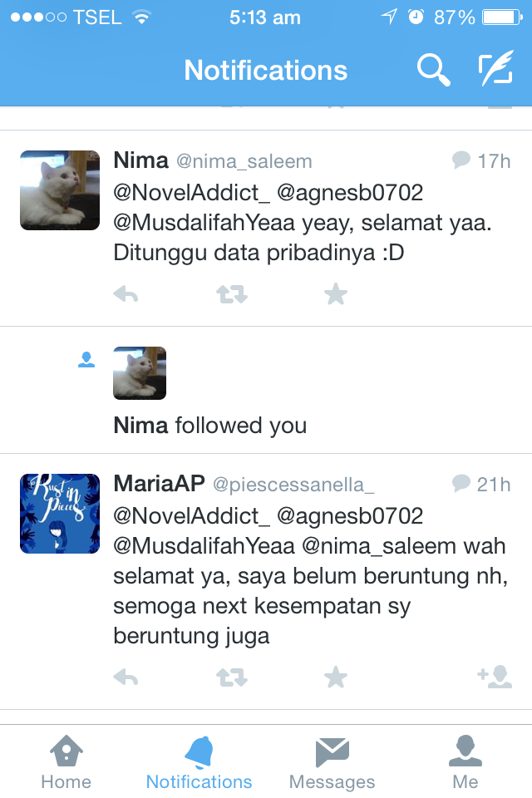The image size is (532, 798).
Task: Tap the 'Nima followed you' notification
Action: (266, 390)
